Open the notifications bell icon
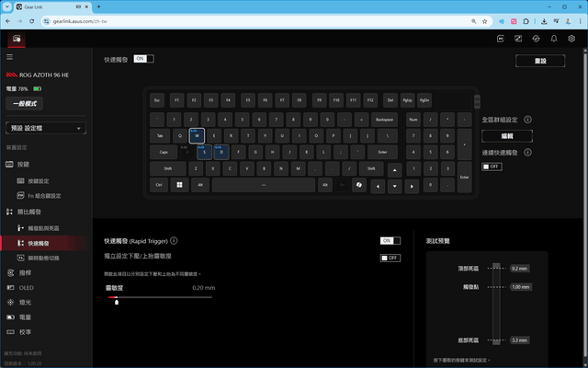 point(553,39)
